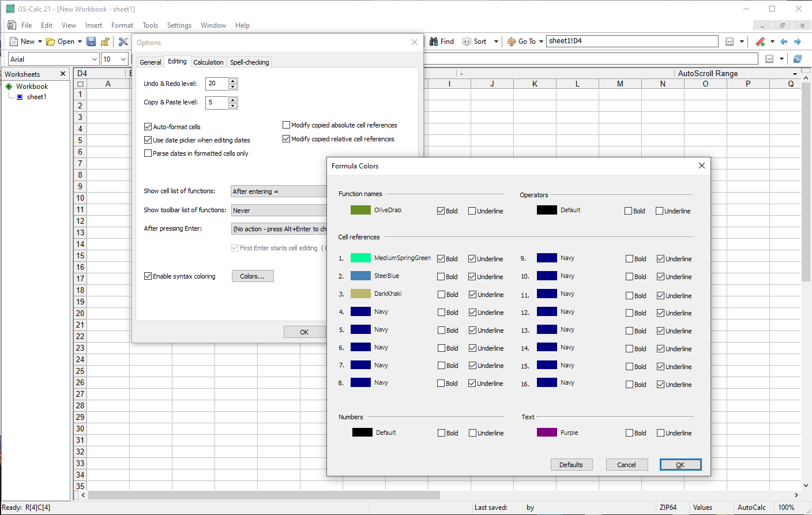The height and width of the screenshot is (515, 812).
Task: Click the padlock icon next to Save
Action: [105, 41]
